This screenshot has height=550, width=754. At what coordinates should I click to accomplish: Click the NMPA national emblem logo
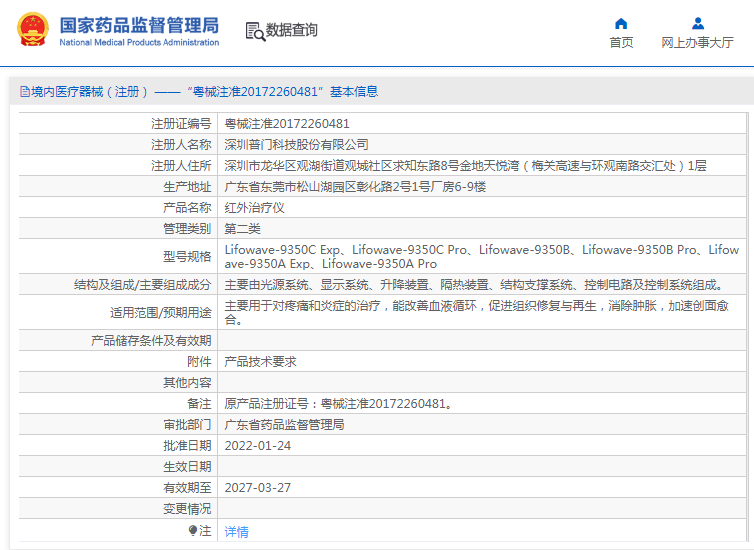click(31, 30)
